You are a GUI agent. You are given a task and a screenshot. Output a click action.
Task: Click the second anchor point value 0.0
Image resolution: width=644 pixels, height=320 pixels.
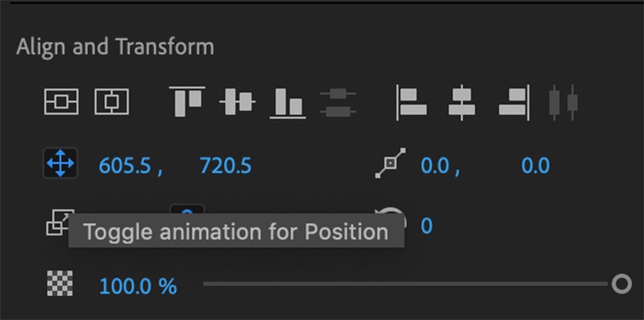tap(536, 166)
